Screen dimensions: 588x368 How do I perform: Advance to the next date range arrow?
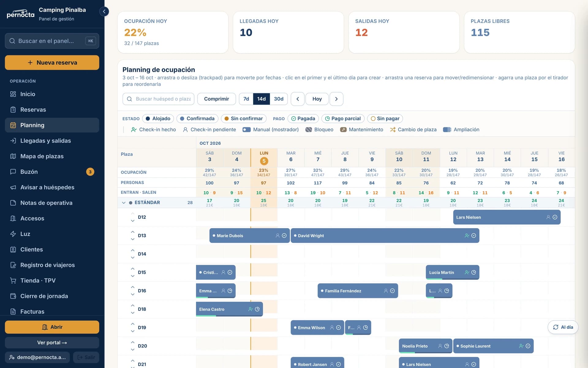click(x=336, y=99)
